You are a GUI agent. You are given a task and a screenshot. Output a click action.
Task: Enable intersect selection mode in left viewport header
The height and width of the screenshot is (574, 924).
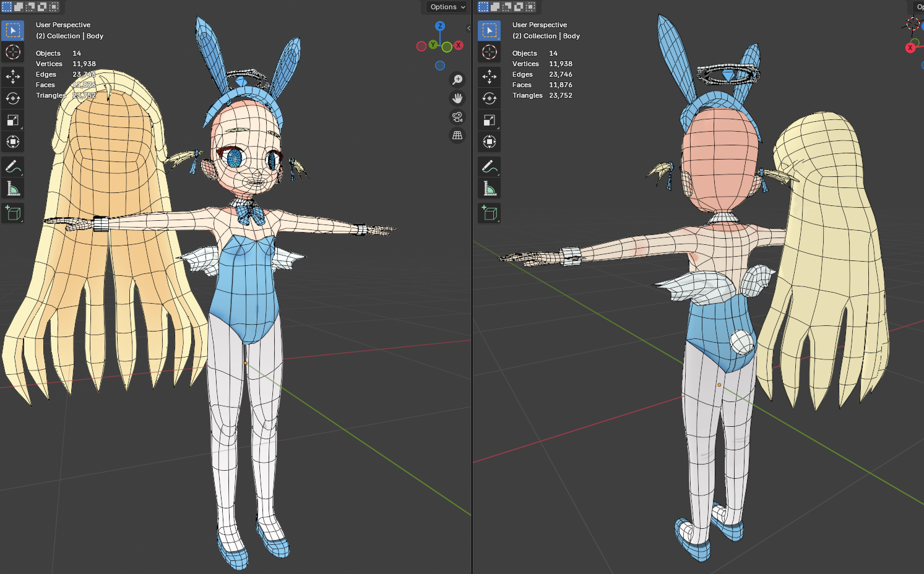pos(54,7)
